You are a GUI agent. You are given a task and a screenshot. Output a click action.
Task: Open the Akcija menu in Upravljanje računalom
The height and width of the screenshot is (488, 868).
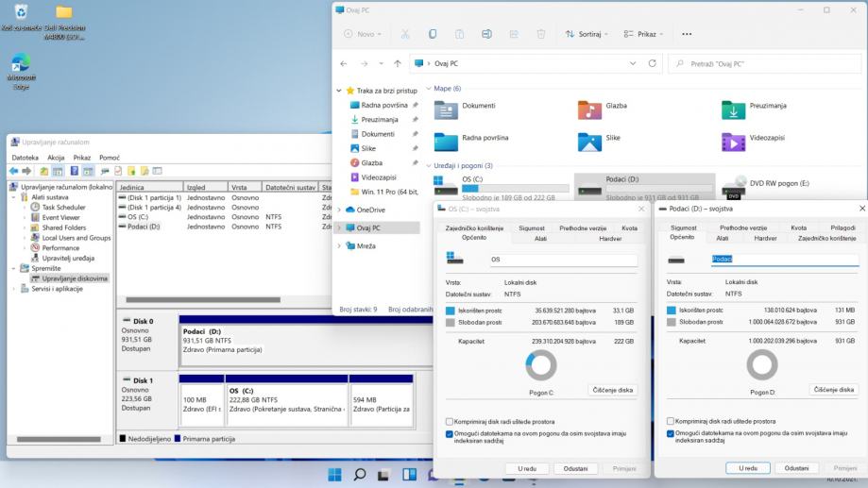(56, 158)
